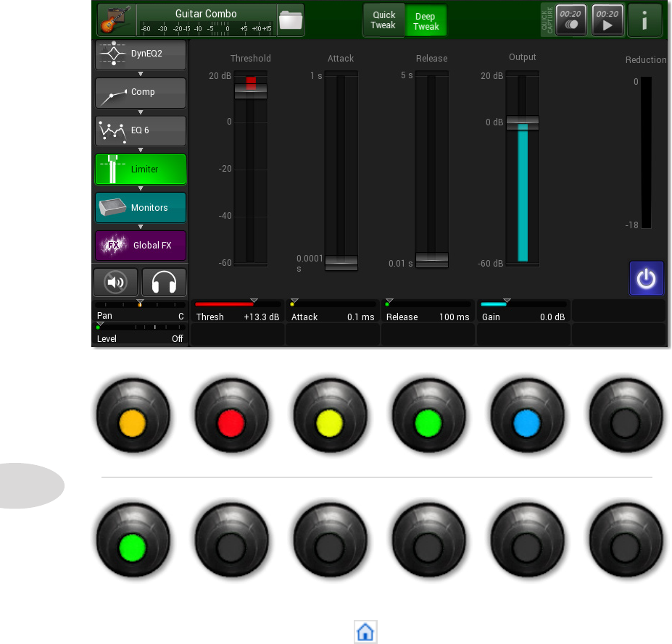Toggle the Limiter power button
672x644 pixels.
click(646, 278)
